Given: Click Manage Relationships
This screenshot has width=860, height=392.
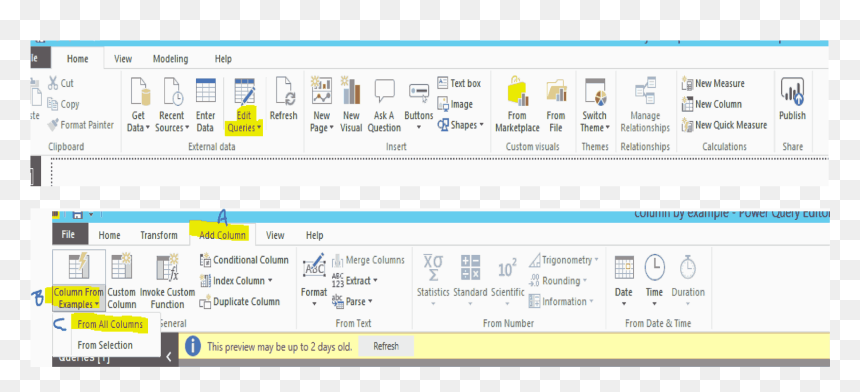Looking at the screenshot, I should tap(645, 105).
